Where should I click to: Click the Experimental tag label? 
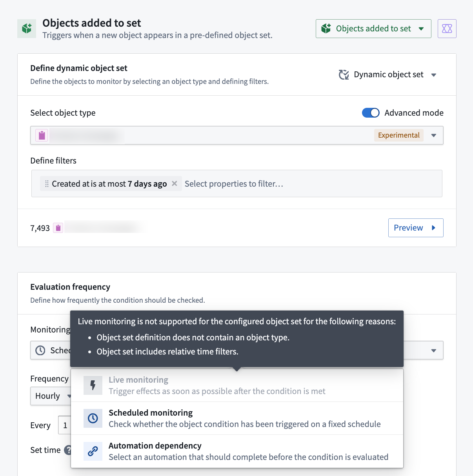(x=398, y=135)
